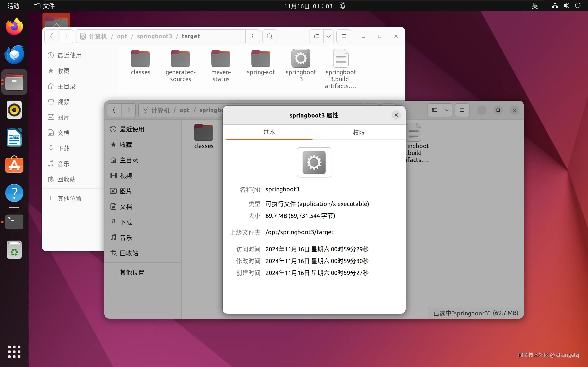This screenshot has width=588, height=367.
Task: Expand view options dropdown in top window
Action: (328, 36)
